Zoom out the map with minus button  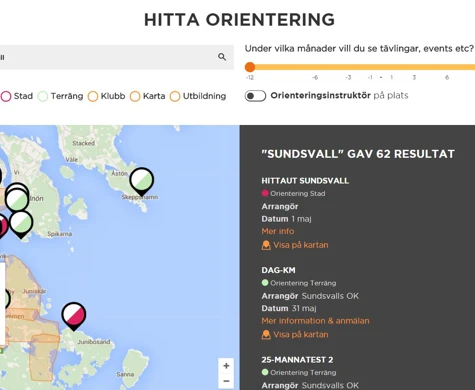click(x=226, y=381)
